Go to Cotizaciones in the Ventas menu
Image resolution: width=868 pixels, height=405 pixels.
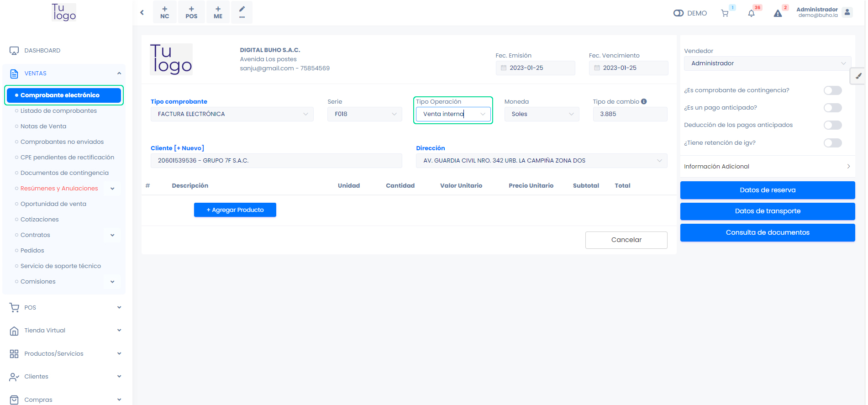pyautogui.click(x=40, y=220)
